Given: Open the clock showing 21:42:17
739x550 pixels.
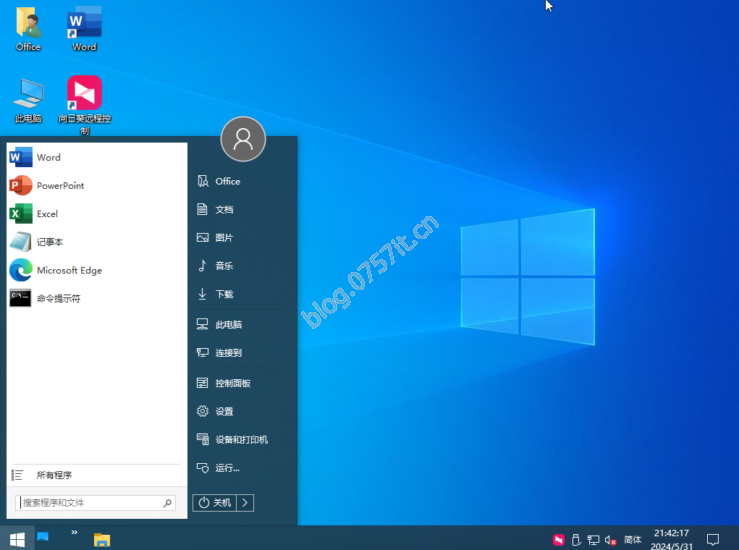Looking at the screenshot, I should [x=672, y=540].
